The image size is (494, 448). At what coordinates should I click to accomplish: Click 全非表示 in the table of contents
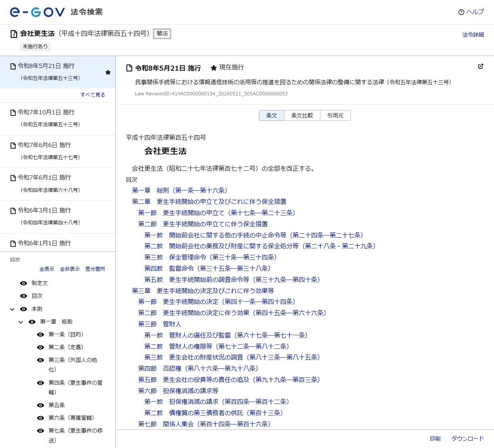point(70,269)
